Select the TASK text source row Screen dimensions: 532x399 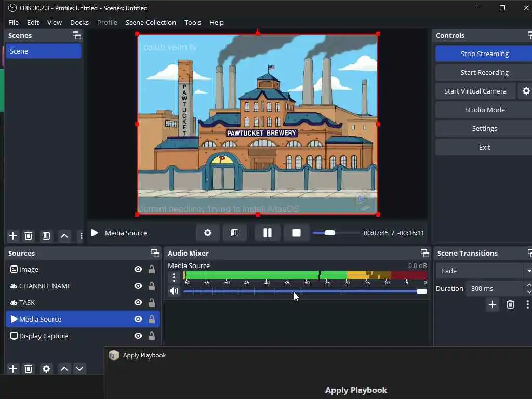coord(83,303)
